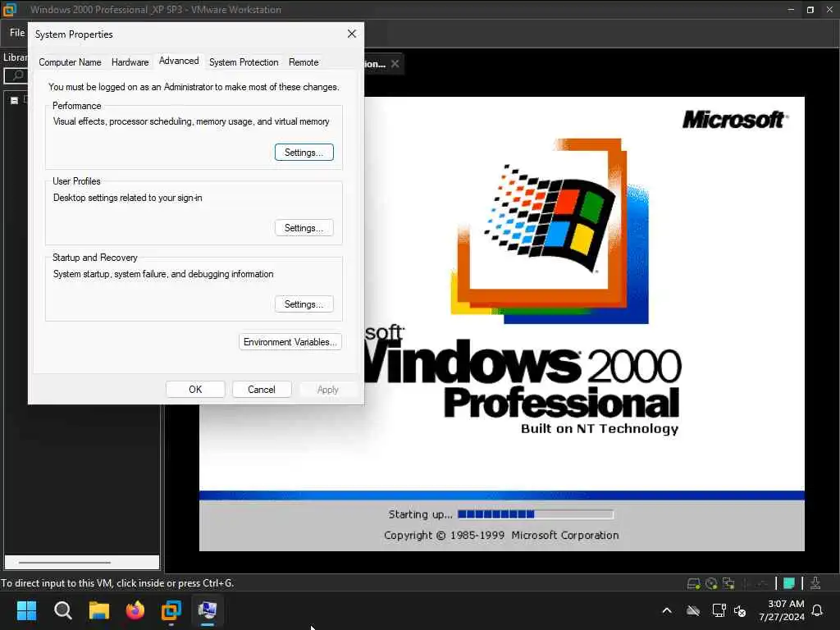
Task: Open the Computer Name tab
Action: (70, 62)
